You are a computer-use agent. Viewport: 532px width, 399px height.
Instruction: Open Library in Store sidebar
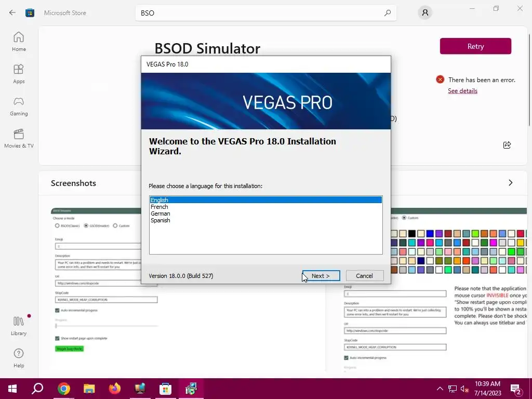[19, 326]
